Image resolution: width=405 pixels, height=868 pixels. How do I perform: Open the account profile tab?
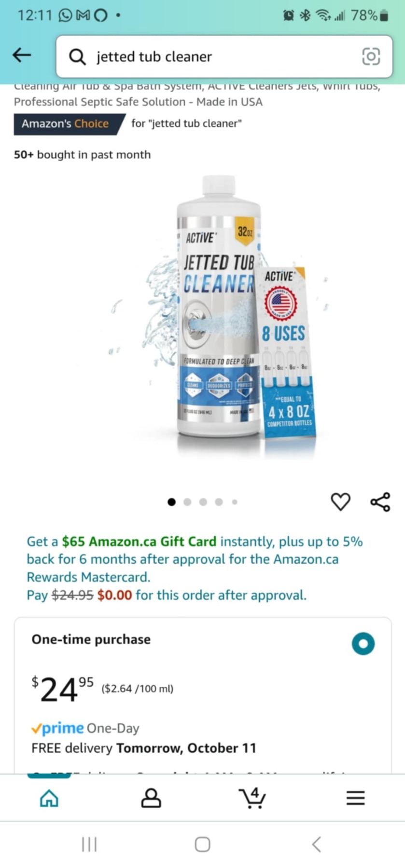pos(151,798)
